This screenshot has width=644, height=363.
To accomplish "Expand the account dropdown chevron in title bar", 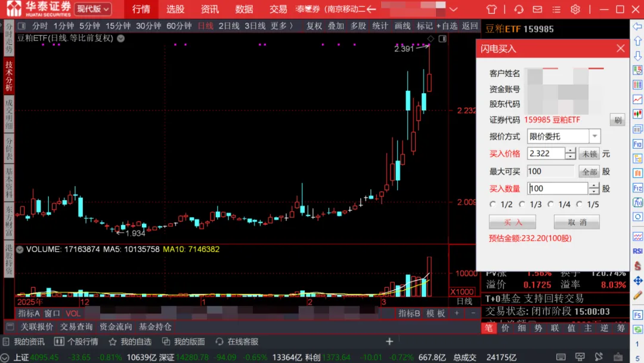I will (453, 9).
